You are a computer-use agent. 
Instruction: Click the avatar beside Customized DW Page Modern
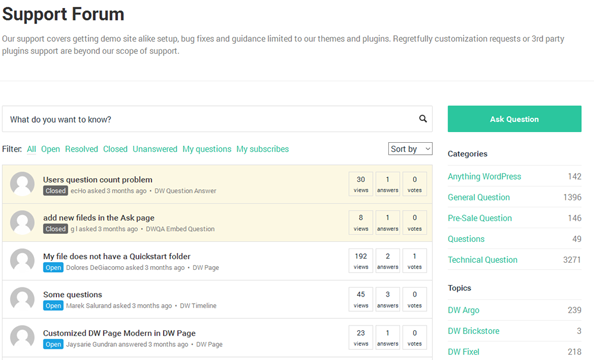(x=22, y=337)
